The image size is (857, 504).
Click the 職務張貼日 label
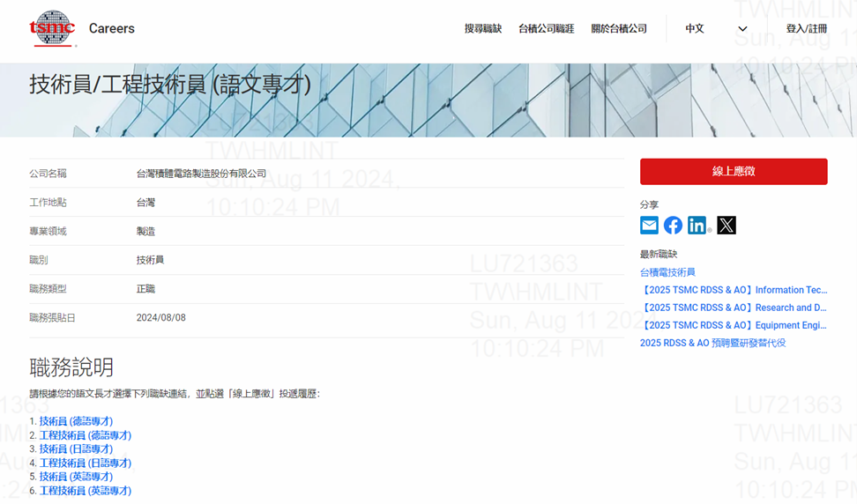52,318
